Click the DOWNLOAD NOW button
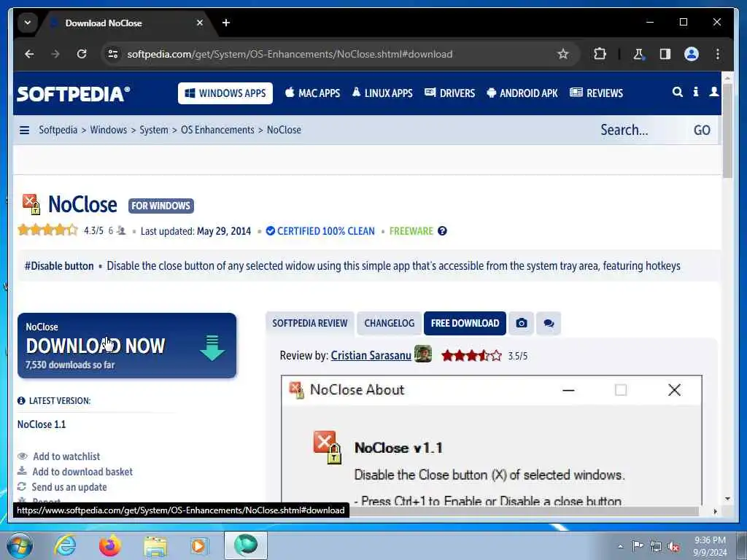Screen dimensions: 747x560 127,346
